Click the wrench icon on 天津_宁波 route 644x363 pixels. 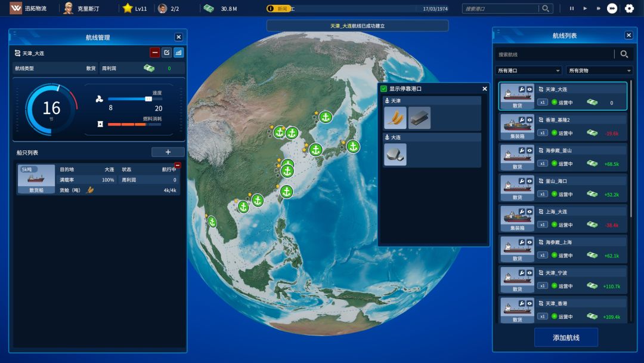pos(522,273)
